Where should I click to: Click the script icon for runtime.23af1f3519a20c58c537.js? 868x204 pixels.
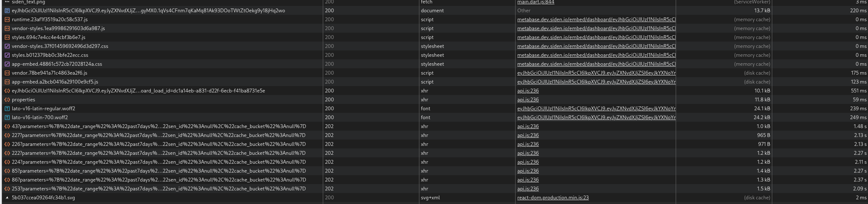(x=7, y=20)
